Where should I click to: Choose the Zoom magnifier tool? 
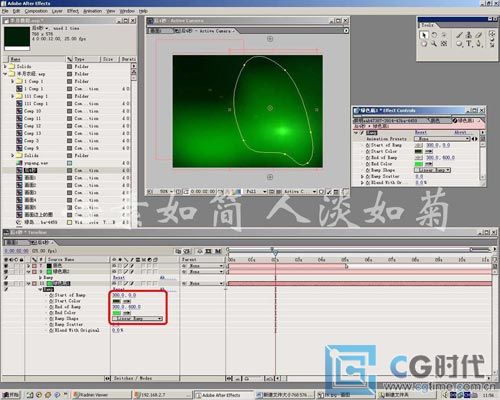pos(434,43)
